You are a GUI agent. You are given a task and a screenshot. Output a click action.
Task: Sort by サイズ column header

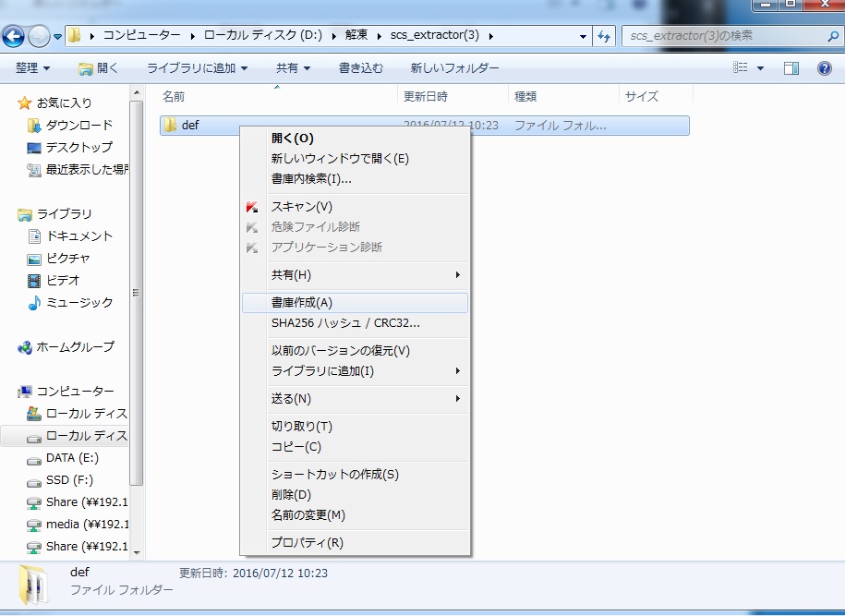pyautogui.click(x=641, y=96)
